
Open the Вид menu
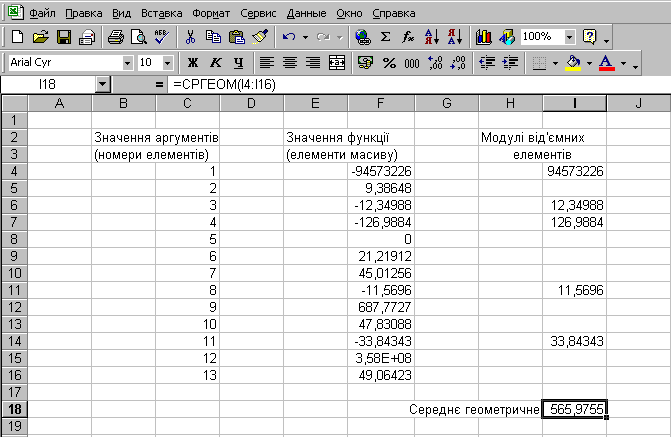click(122, 13)
